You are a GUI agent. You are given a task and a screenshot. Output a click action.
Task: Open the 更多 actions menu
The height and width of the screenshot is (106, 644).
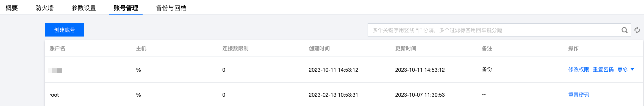pyautogui.click(x=623, y=70)
